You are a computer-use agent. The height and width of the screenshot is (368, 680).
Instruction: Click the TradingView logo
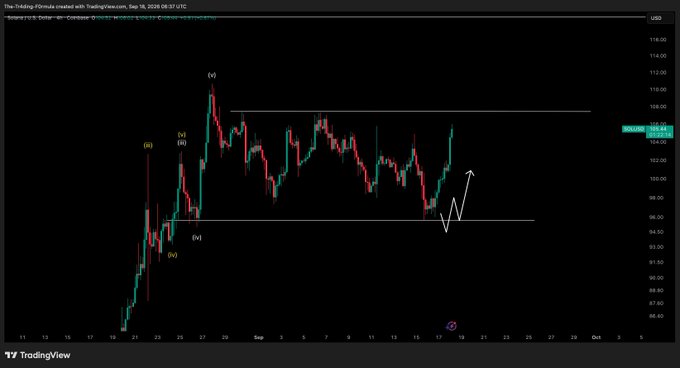[37, 355]
